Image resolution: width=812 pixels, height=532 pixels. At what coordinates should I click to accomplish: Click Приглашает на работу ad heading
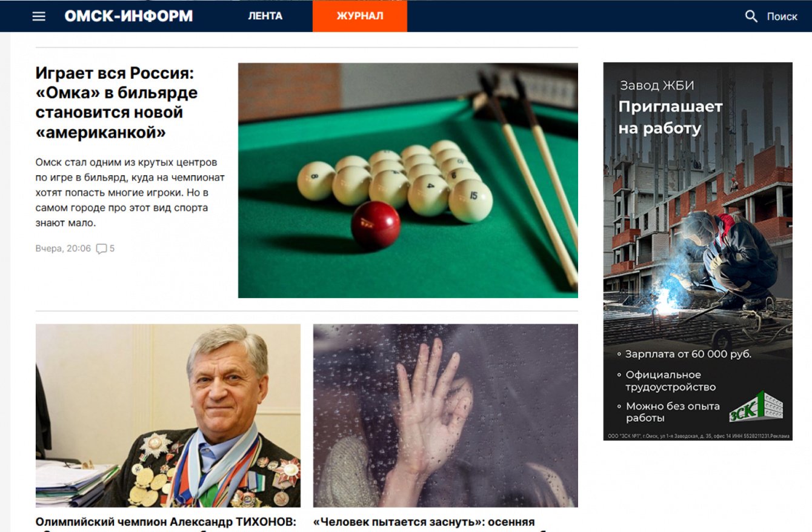(670, 118)
